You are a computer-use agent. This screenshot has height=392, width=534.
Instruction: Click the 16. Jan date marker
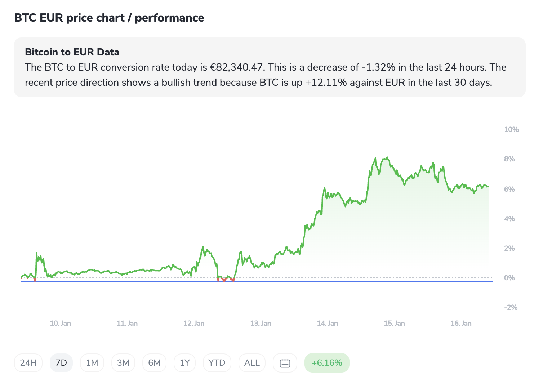(461, 323)
